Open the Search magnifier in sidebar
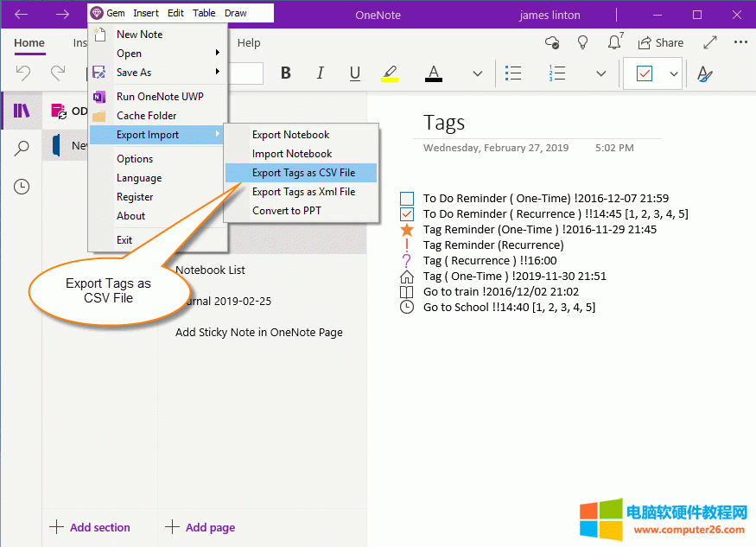Screen dimensions: 756x547 pos(22,149)
